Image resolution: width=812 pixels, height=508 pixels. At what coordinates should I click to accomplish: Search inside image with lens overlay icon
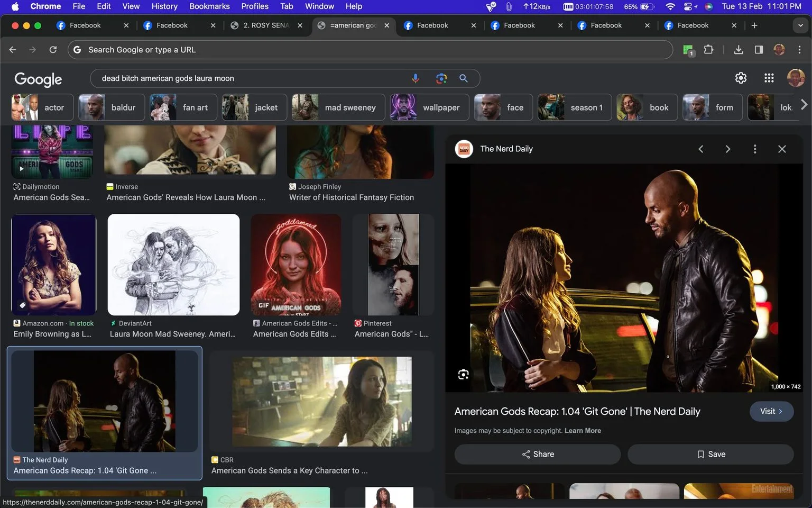pos(464,375)
